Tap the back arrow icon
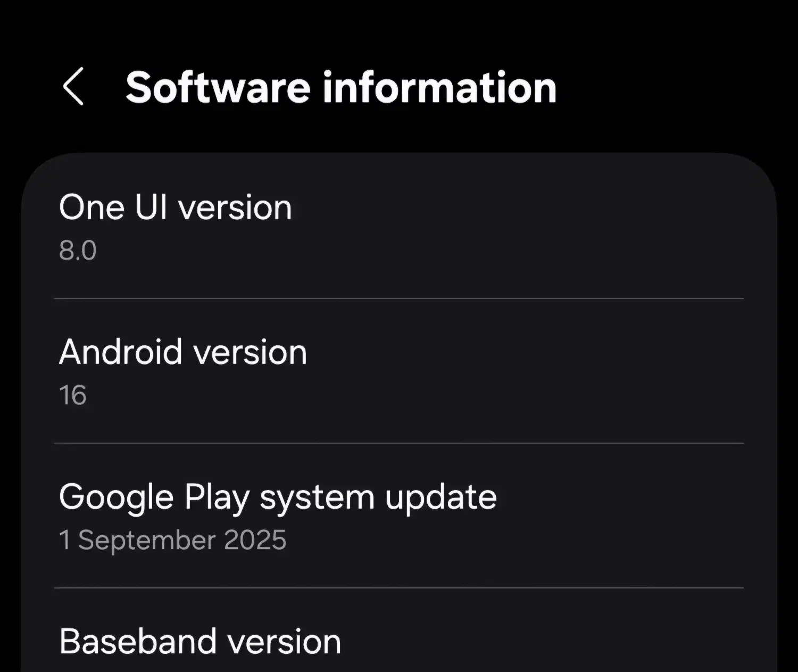This screenshot has height=672, width=798. point(73,86)
